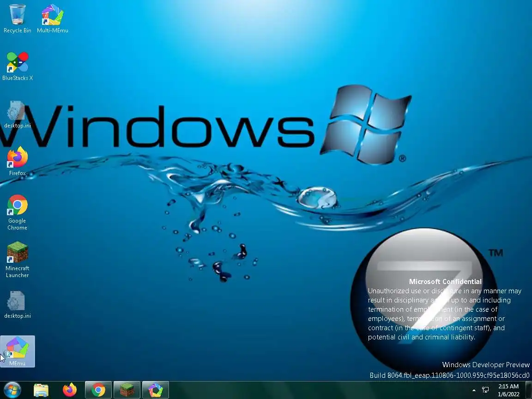Launch Firefox from the taskbar
Screen dimensions: 532x399
(x=70, y=390)
